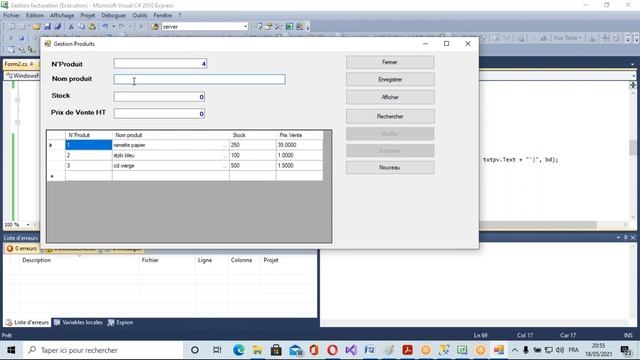Viewport: 640px width, 360px height.
Task: Select the "stylo bleu" grid cell
Action: click(x=170, y=155)
